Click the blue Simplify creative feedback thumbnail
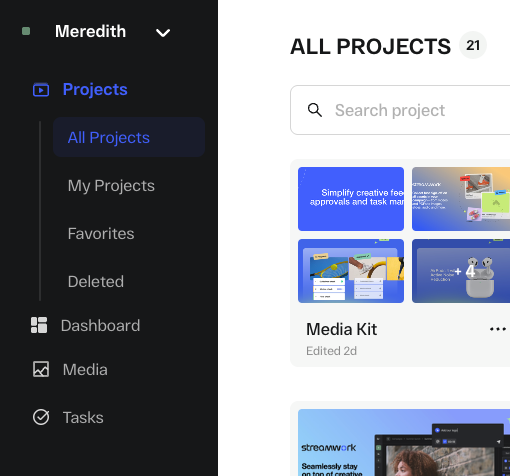This screenshot has width=510, height=476. 351,199
